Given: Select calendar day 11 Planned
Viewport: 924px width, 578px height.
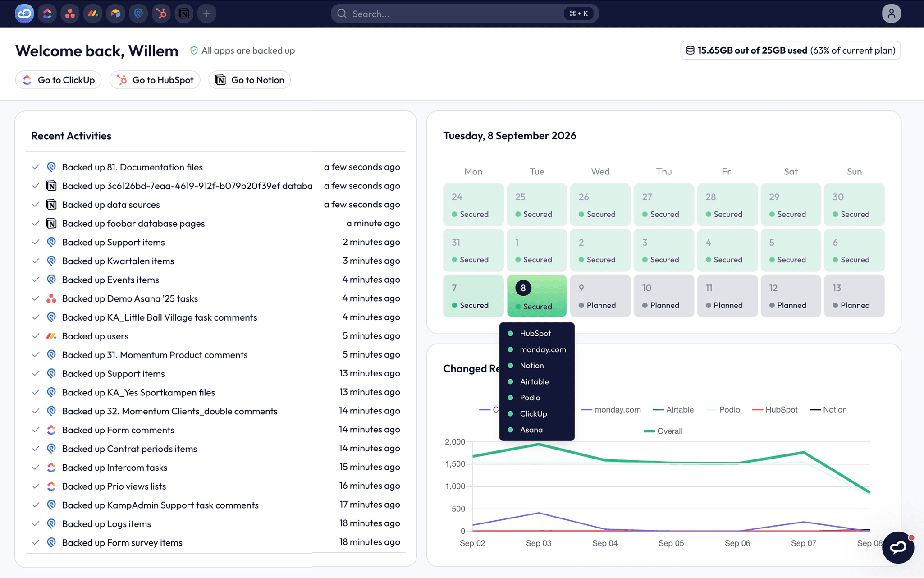Looking at the screenshot, I should point(727,296).
